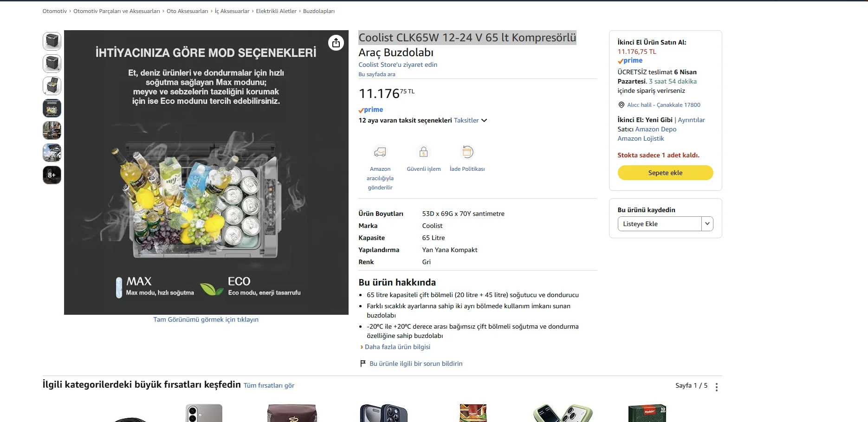Click Ayrıntılar next to İkinci El condition

[691, 120]
